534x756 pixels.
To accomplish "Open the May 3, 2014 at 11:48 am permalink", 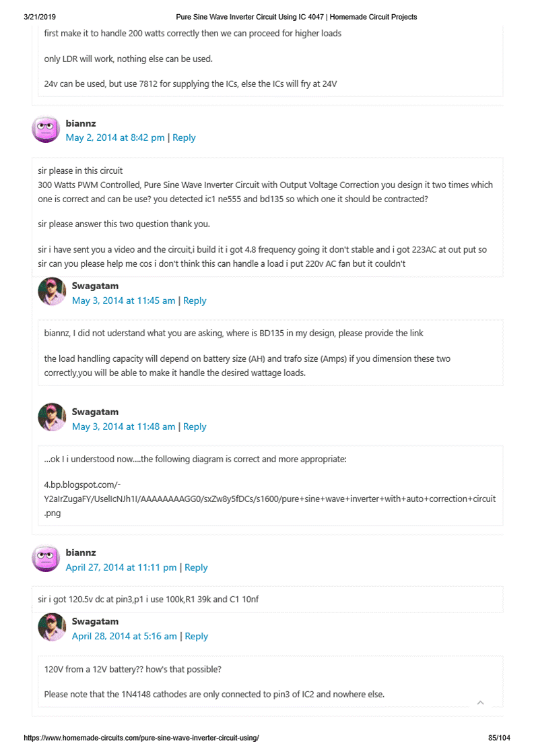I will 123,427.
